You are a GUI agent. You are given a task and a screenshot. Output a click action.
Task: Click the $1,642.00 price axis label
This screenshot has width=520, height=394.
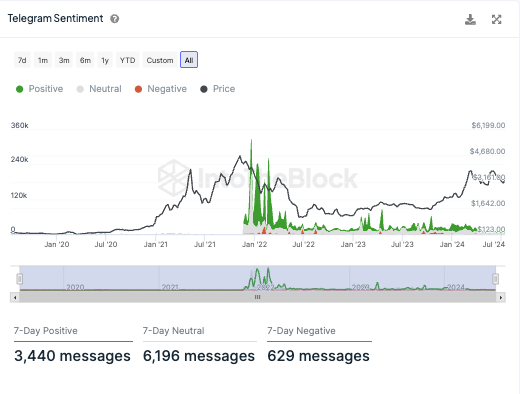click(x=488, y=203)
